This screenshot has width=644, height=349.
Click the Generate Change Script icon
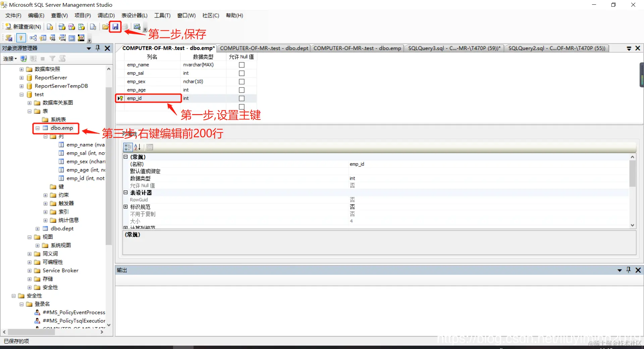coord(9,38)
